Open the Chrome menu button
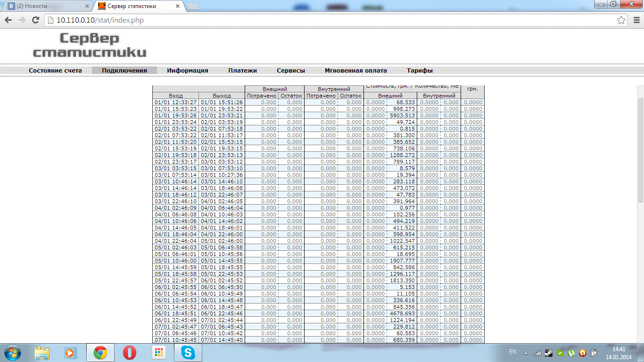The width and height of the screenshot is (644, 362). [635, 20]
